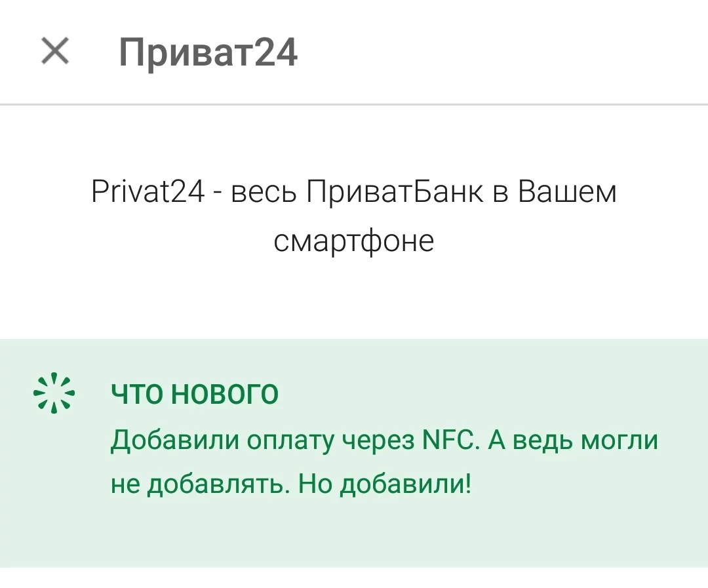Tap the word Privat24 in the description
The width and height of the screenshot is (708, 588).
click(147, 193)
